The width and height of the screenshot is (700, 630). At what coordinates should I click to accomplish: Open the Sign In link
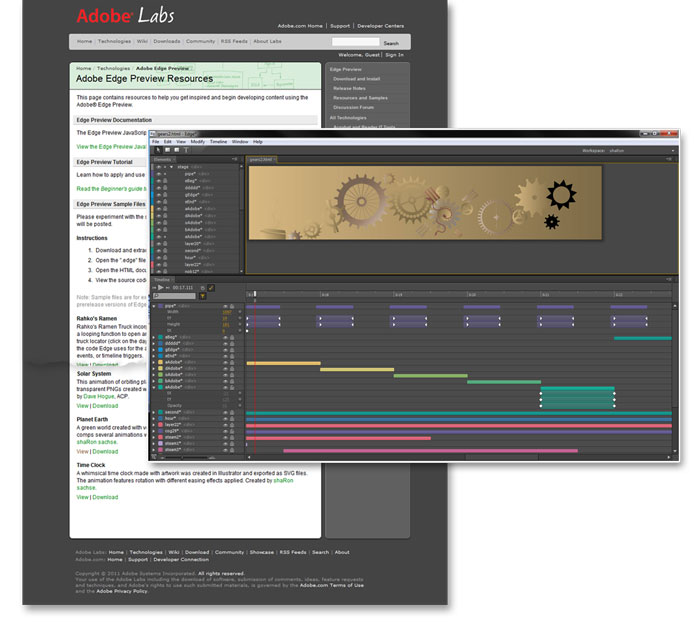pyautogui.click(x=394, y=55)
